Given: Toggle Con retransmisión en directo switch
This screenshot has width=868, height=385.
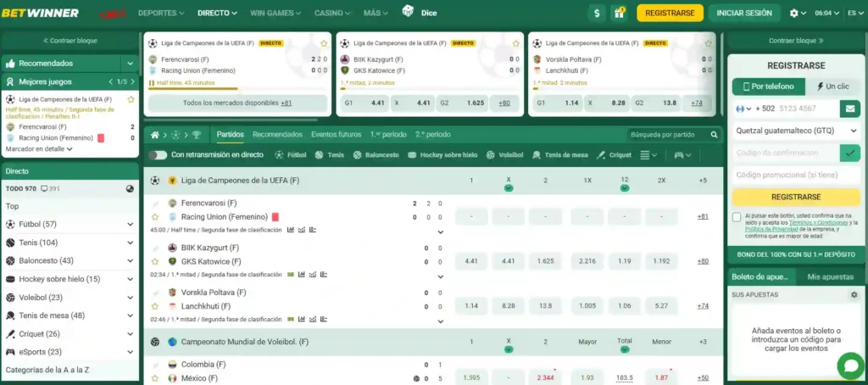Looking at the screenshot, I should coord(158,155).
